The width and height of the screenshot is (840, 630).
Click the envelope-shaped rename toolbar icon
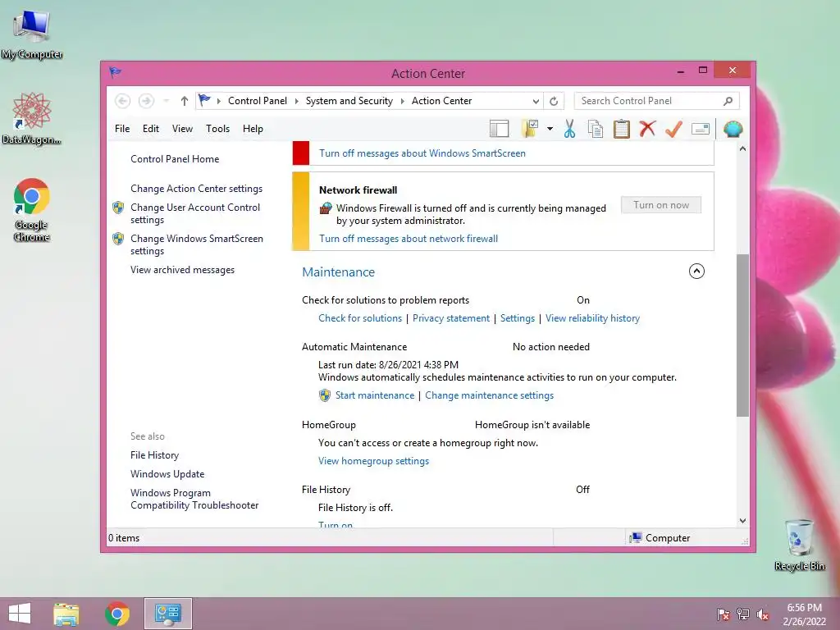701,129
